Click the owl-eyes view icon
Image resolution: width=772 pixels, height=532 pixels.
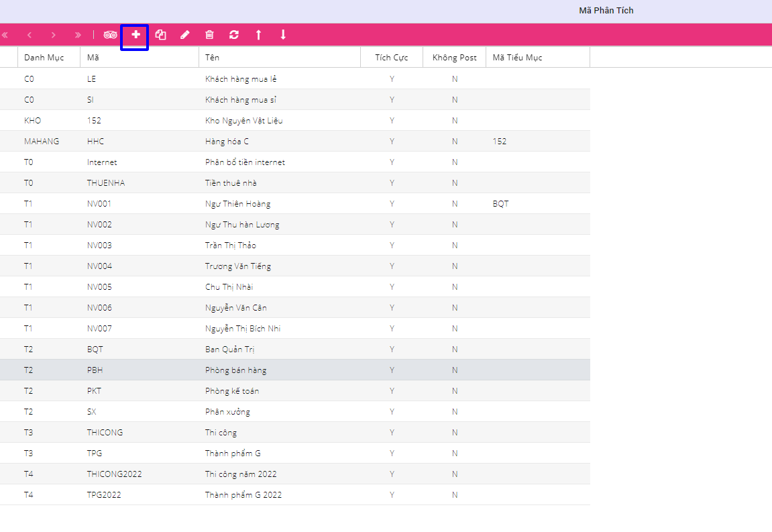[110, 35]
